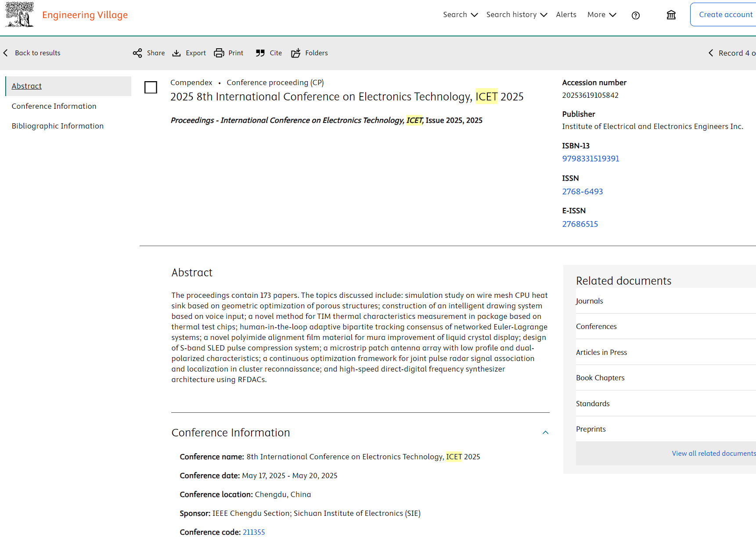Open the Folders icon
756x540 pixels.
tap(296, 53)
